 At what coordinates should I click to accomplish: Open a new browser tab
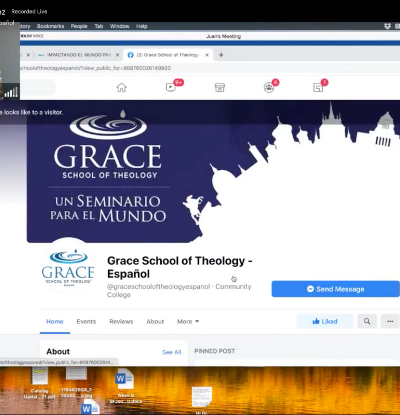coord(221,55)
